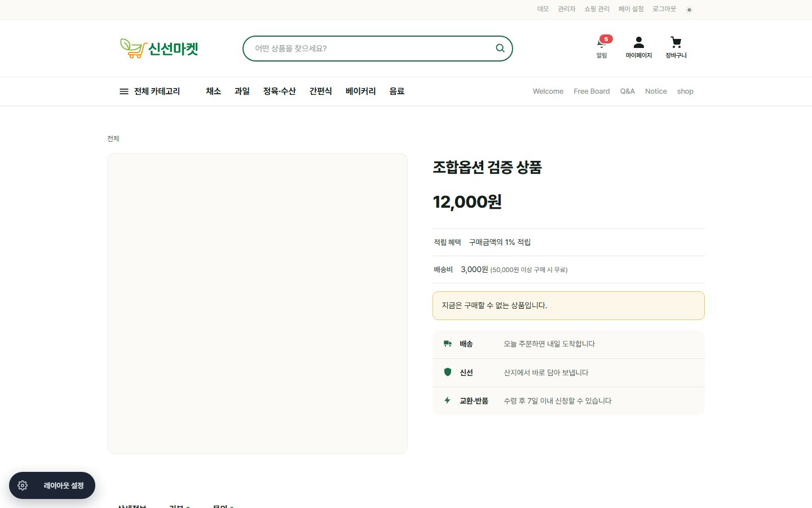Screen dimensions: 812x508
Task: Click the 지금은 구매할 수 없는 상품입니다 notice
Action: coord(568,305)
